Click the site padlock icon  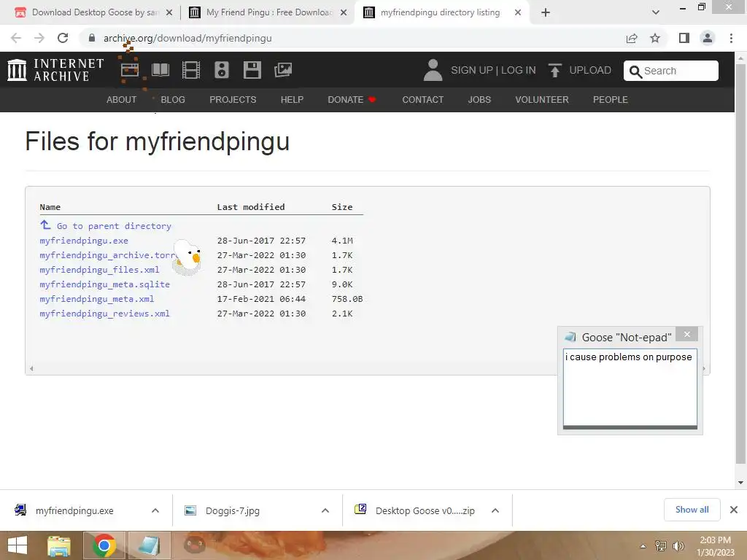(x=92, y=38)
